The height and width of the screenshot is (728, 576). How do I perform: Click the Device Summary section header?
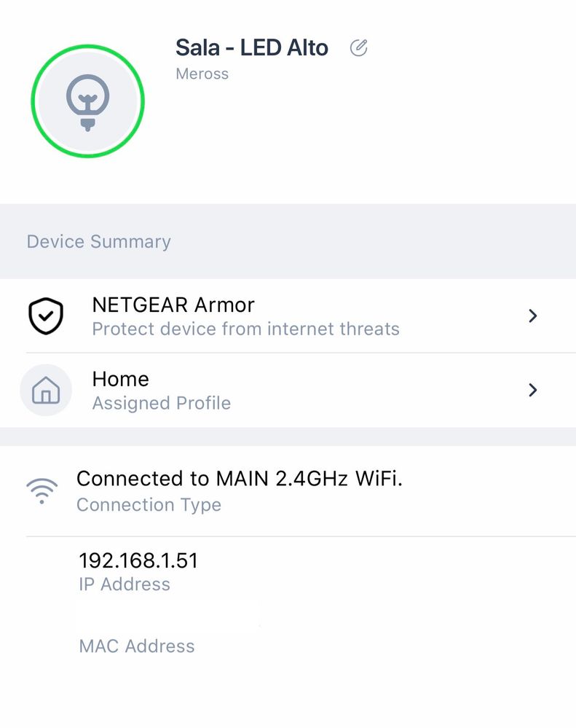point(99,242)
